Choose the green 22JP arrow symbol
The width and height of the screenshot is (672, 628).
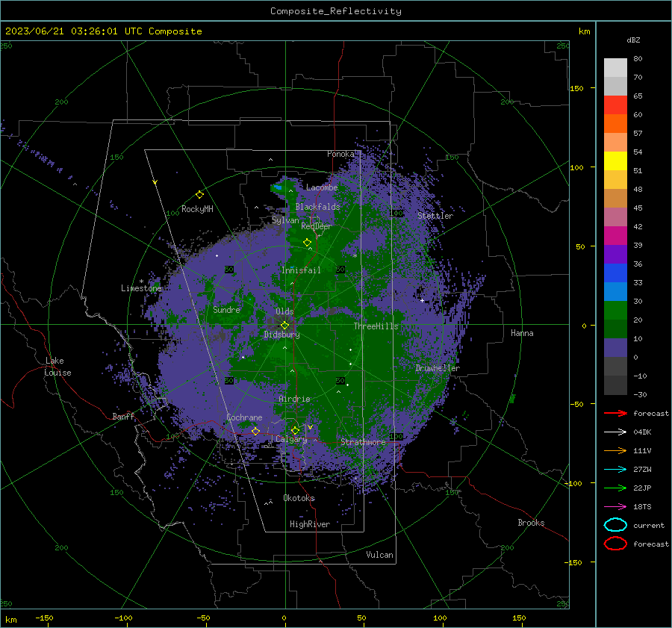tap(615, 488)
